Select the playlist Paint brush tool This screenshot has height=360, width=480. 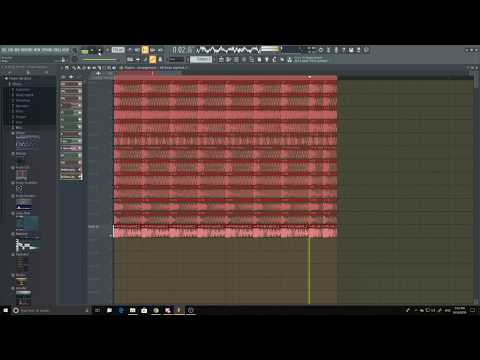tap(79, 68)
